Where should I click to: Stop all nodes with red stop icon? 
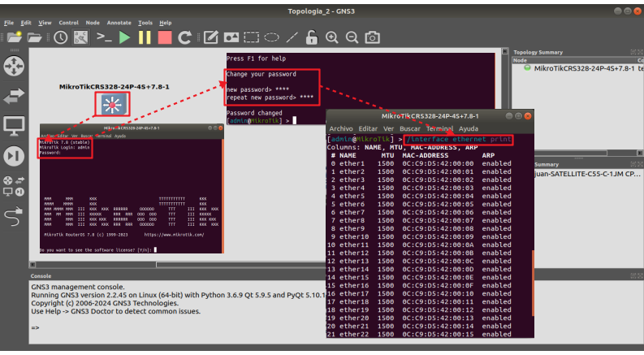point(165,37)
